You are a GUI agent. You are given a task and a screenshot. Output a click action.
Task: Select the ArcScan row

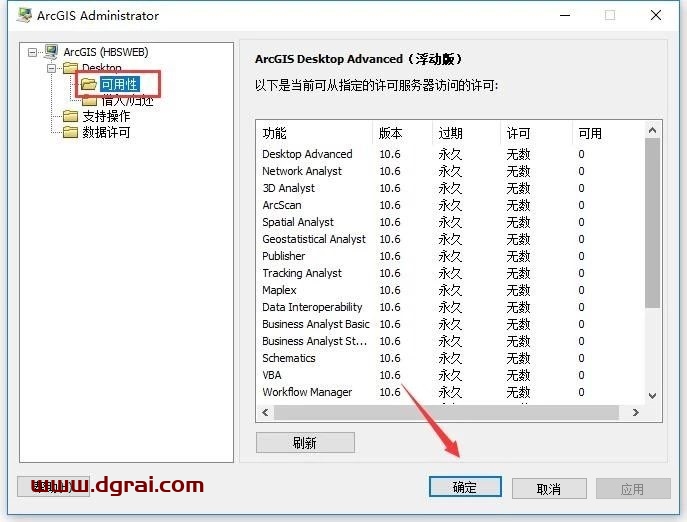point(450,205)
